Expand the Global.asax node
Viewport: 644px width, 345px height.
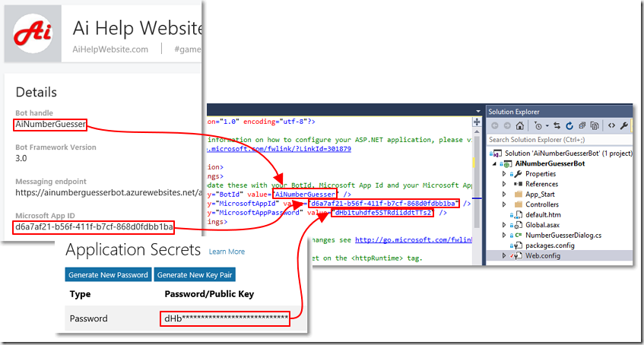(x=504, y=225)
